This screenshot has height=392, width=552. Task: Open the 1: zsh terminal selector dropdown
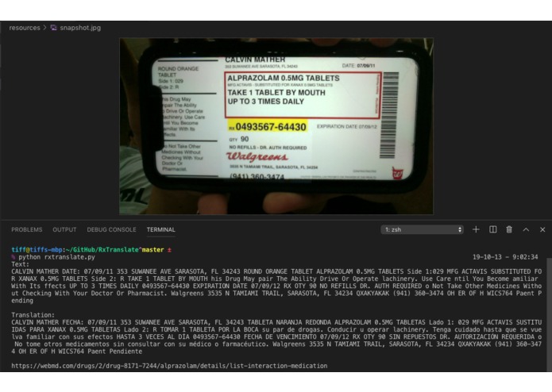422,229
